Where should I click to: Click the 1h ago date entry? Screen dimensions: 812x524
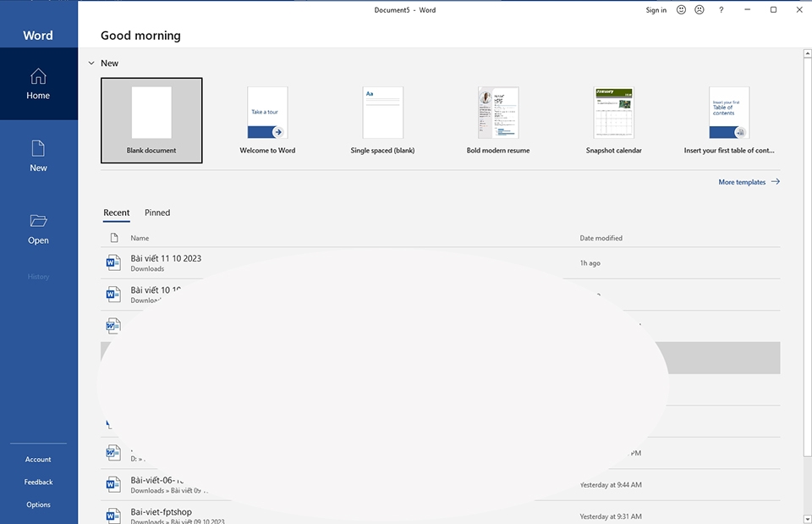coord(590,262)
